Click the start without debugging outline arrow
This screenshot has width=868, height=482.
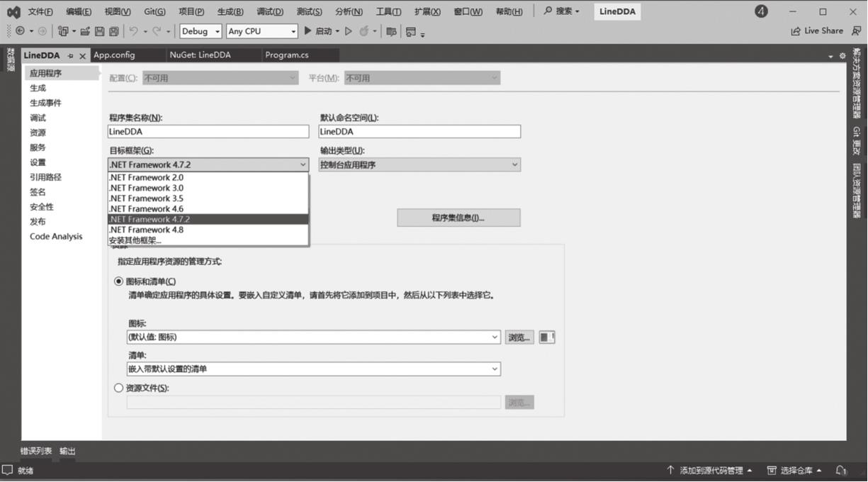348,31
